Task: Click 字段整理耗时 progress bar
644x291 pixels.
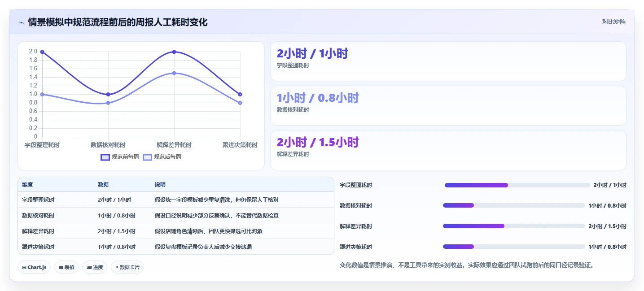Action: click(517, 185)
